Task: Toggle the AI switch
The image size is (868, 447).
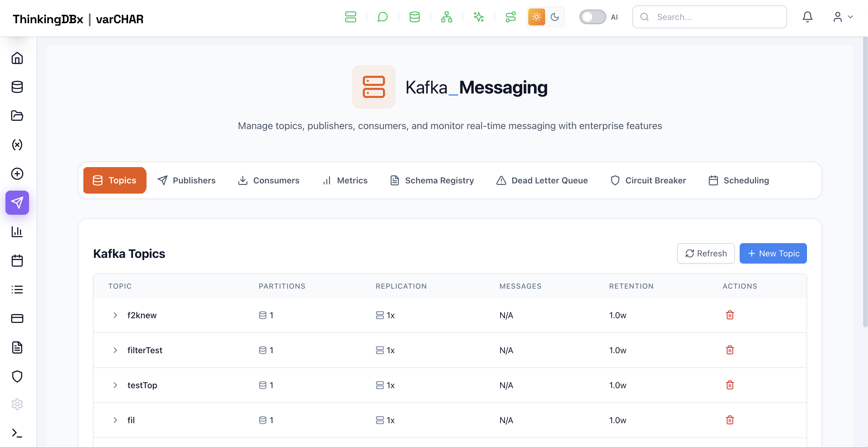Action: click(x=592, y=17)
